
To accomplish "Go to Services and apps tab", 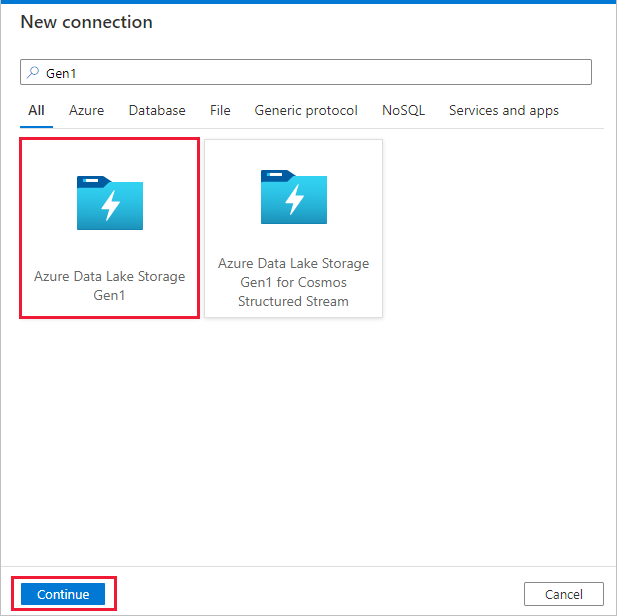I will click(504, 111).
